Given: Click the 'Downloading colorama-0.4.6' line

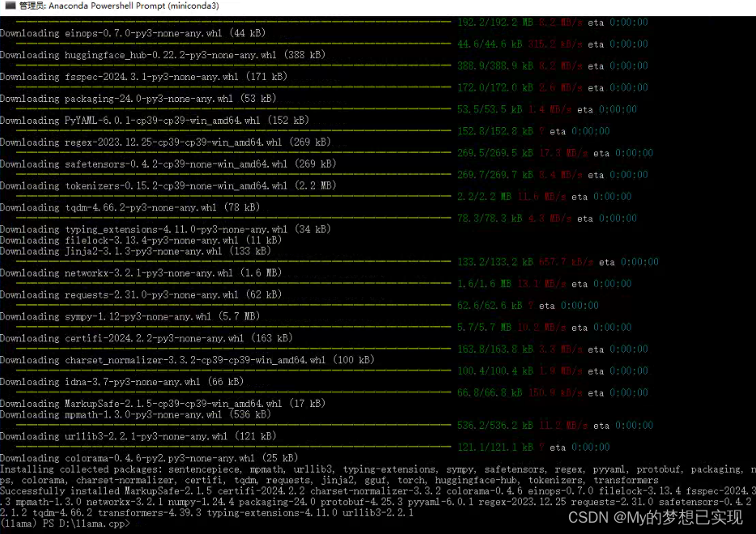Looking at the screenshot, I should pyautogui.click(x=149, y=458).
